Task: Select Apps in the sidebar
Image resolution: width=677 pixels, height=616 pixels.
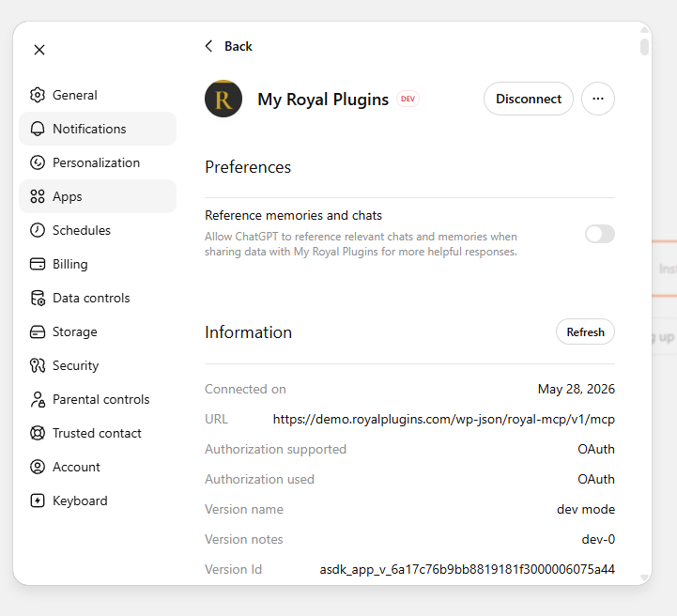Action: coord(98,196)
